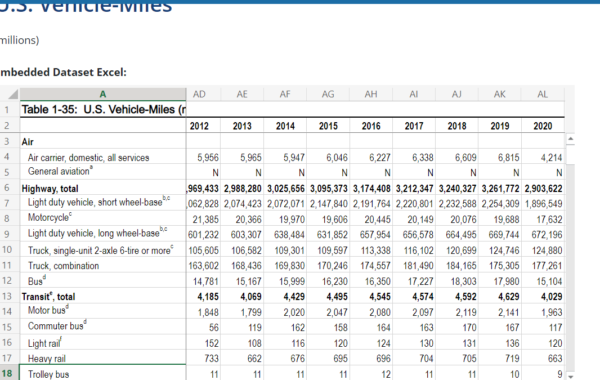Click motor bus 2014 value 2,020
The image size is (600, 380).
click(x=285, y=312)
